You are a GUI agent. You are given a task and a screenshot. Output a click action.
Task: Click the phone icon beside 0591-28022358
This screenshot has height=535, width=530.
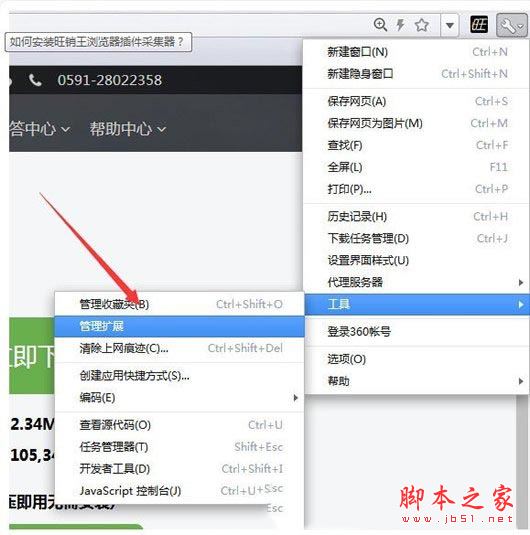pyautogui.click(x=35, y=80)
